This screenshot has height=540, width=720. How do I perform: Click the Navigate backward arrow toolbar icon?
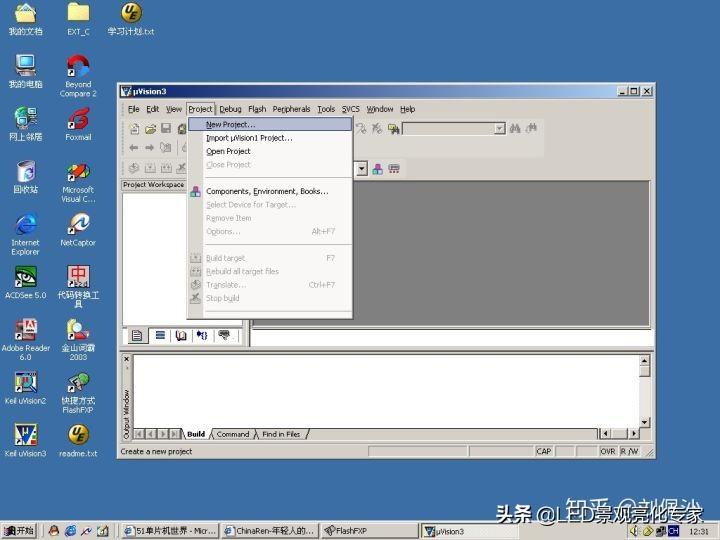pyautogui.click(x=134, y=147)
